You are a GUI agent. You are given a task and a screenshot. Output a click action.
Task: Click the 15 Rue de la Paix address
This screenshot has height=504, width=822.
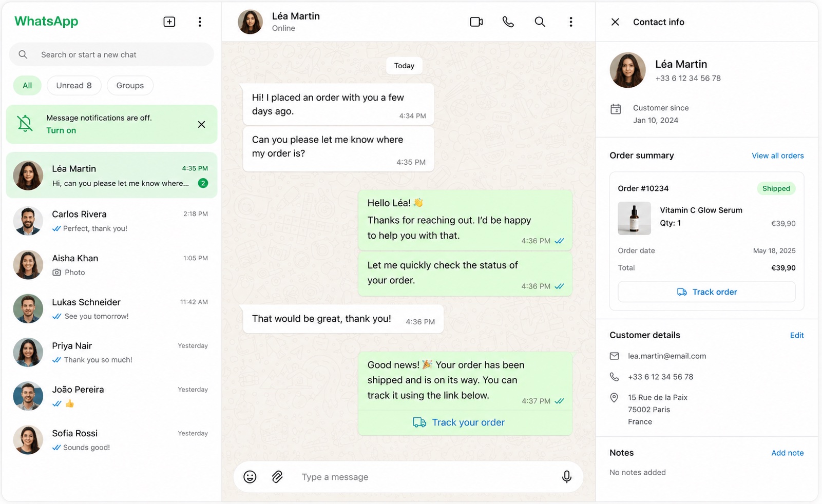pos(658,410)
